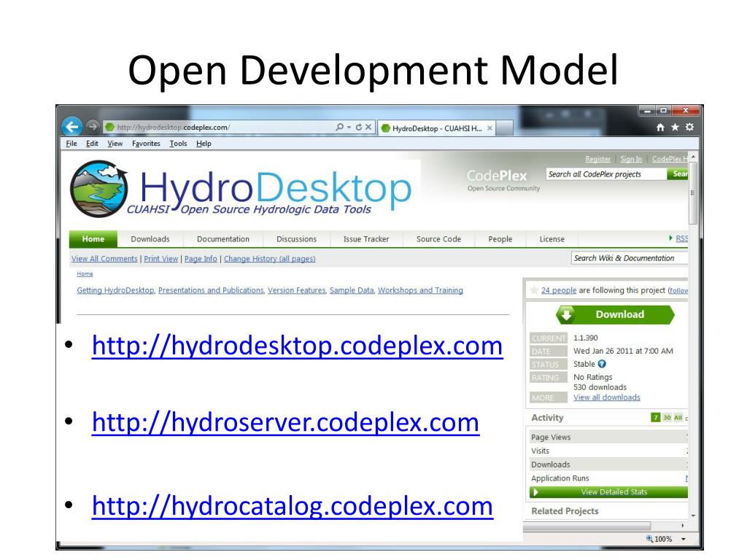This screenshot has width=747, height=560.
Task: Open the Help menu
Action: point(204,144)
